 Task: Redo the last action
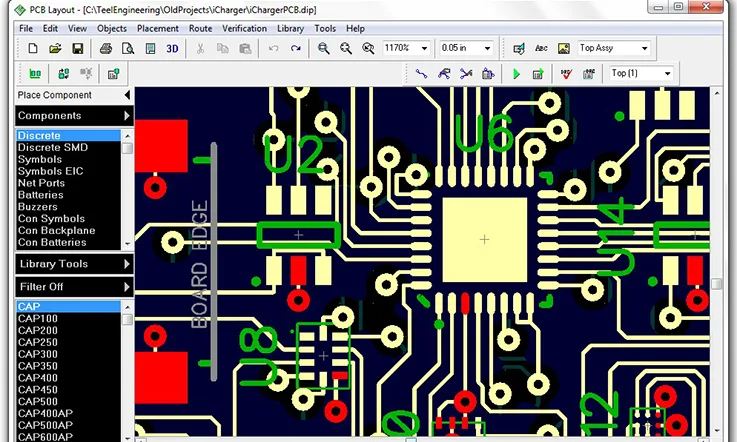(x=296, y=48)
